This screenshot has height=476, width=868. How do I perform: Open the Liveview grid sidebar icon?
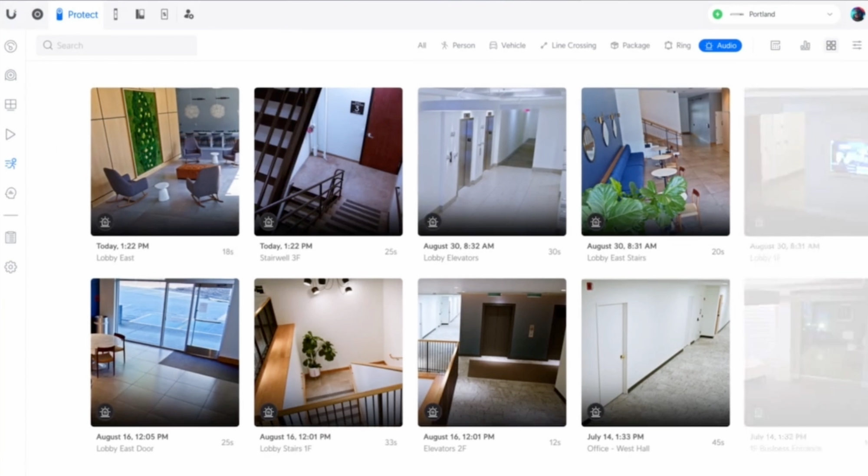tap(10, 105)
